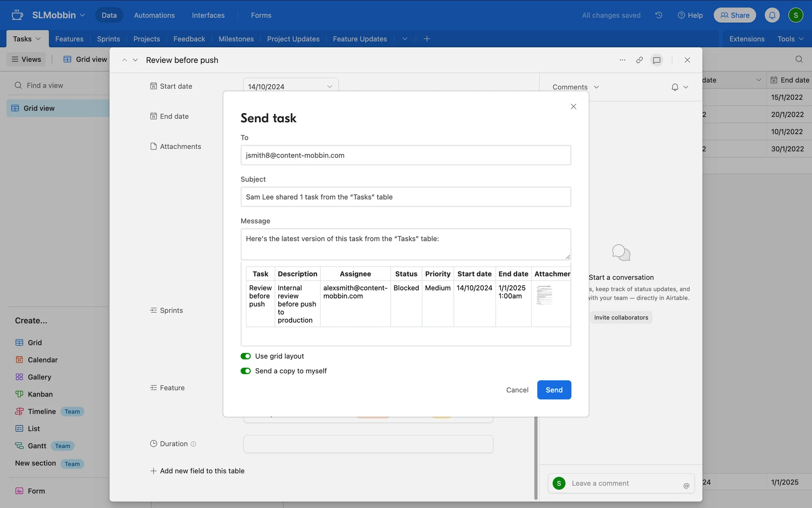
Task: Disable the Use grid layout toggle
Action: [246, 356]
